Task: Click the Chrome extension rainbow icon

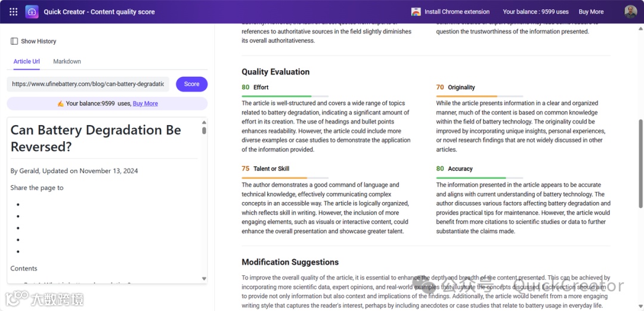Action: coord(416,12)
